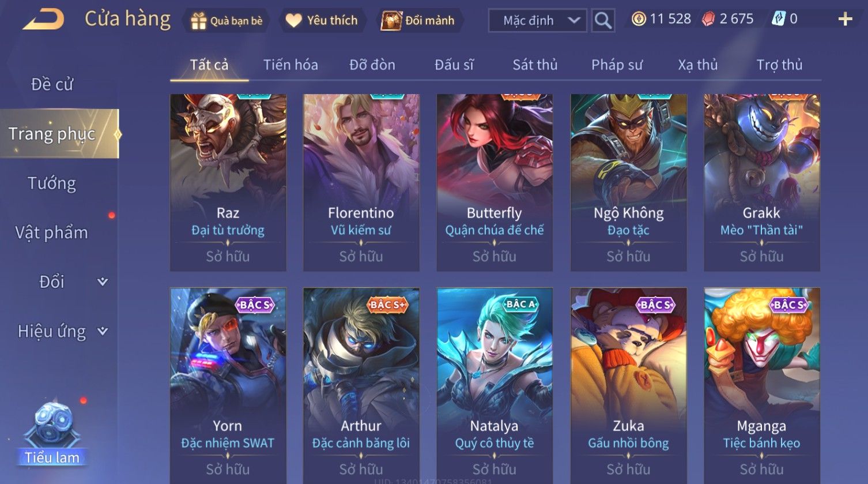Tap the gold coin balance icon
This screenshot has width=868, height=484.
coord(639,19)
